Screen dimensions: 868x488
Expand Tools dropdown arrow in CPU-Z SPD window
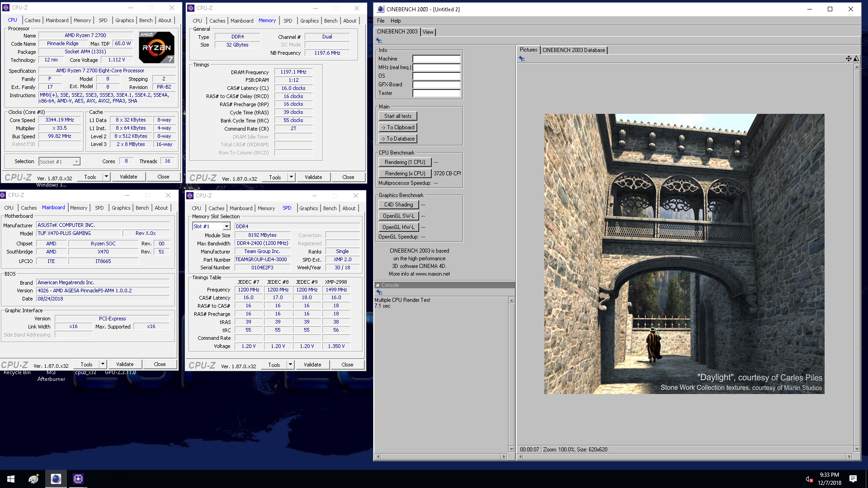[291, 365]
